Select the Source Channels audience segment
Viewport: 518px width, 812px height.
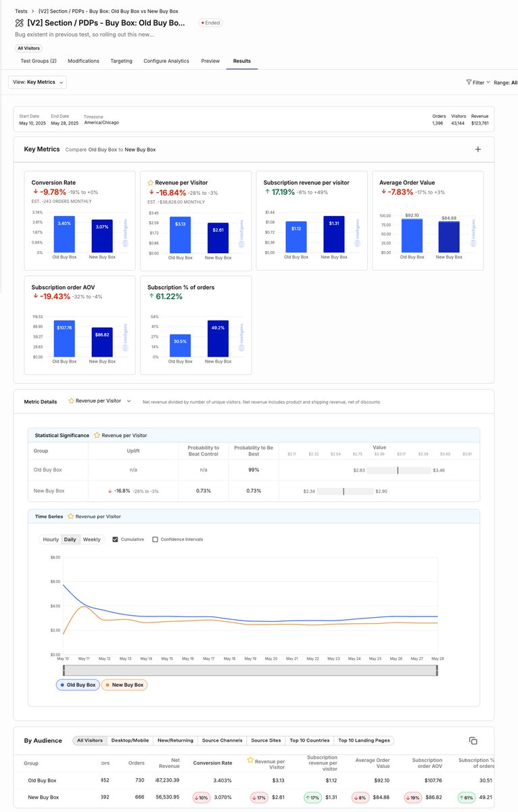pyautogui.click(x=222, y=740)
